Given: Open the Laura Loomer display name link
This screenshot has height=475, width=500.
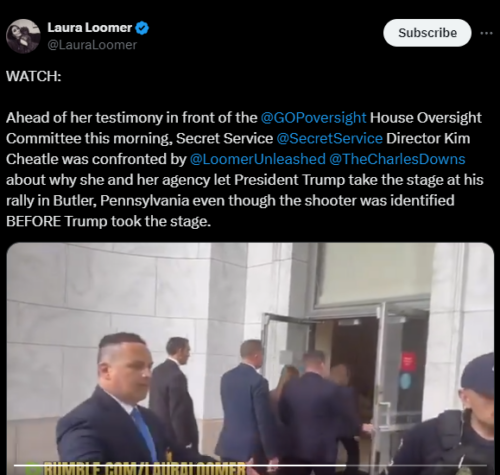Looking at the screenshot, I should tap(90, 28).
